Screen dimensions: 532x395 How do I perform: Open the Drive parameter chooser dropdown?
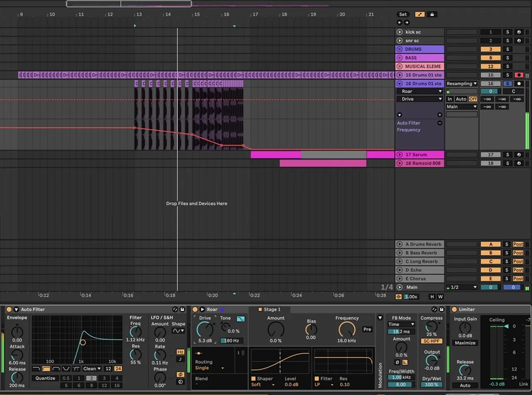tap(419, 99)
